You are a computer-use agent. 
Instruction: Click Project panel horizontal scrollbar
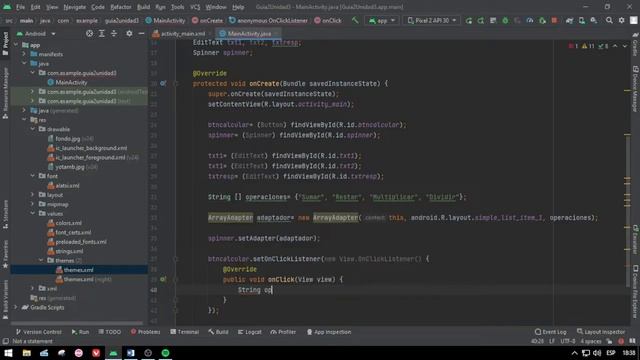[78, 324]
